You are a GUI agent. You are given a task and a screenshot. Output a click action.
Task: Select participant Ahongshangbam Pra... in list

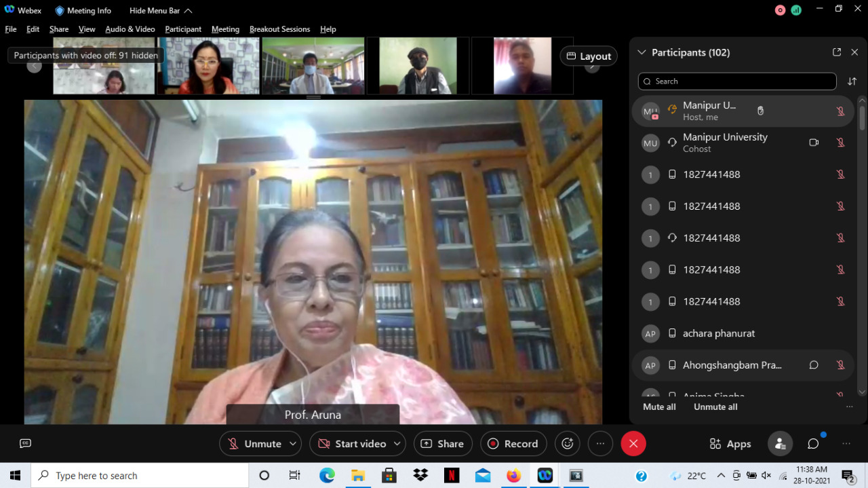[743, 365]
